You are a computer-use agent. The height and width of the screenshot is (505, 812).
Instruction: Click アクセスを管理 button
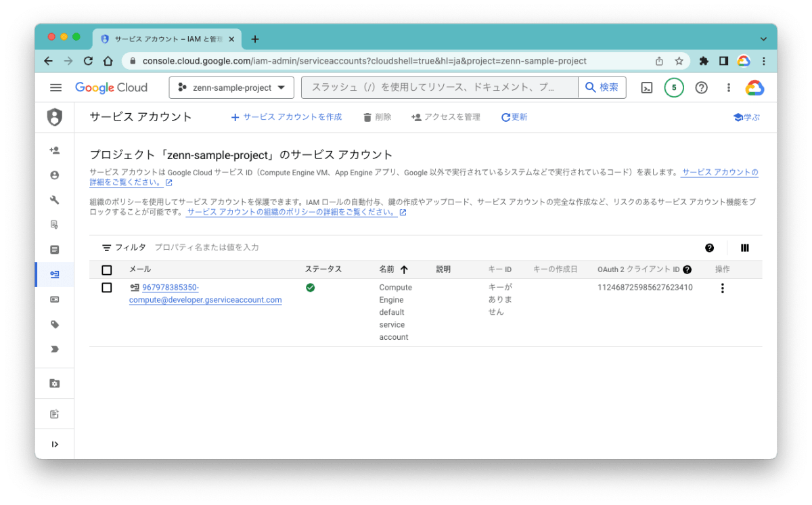446,117
